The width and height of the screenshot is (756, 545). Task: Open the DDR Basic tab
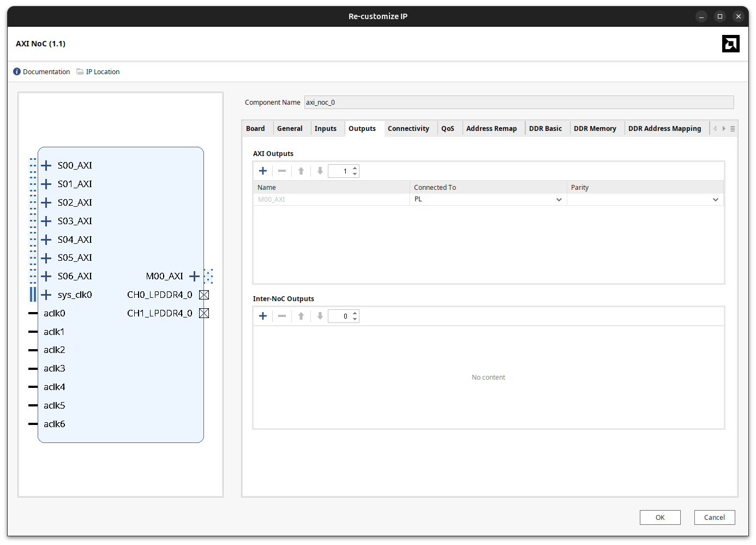point(545,129)
